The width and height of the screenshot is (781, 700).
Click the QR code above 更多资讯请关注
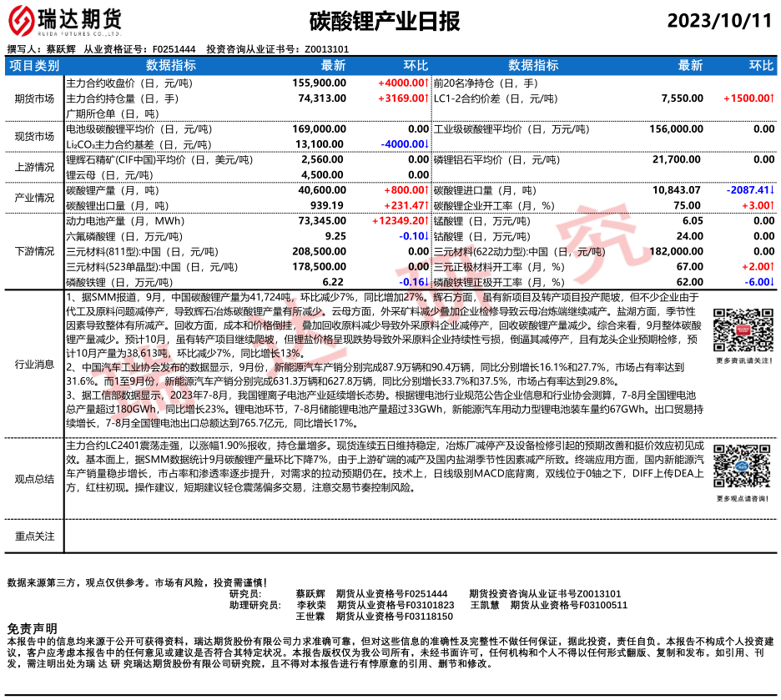(x=739, y=332)
